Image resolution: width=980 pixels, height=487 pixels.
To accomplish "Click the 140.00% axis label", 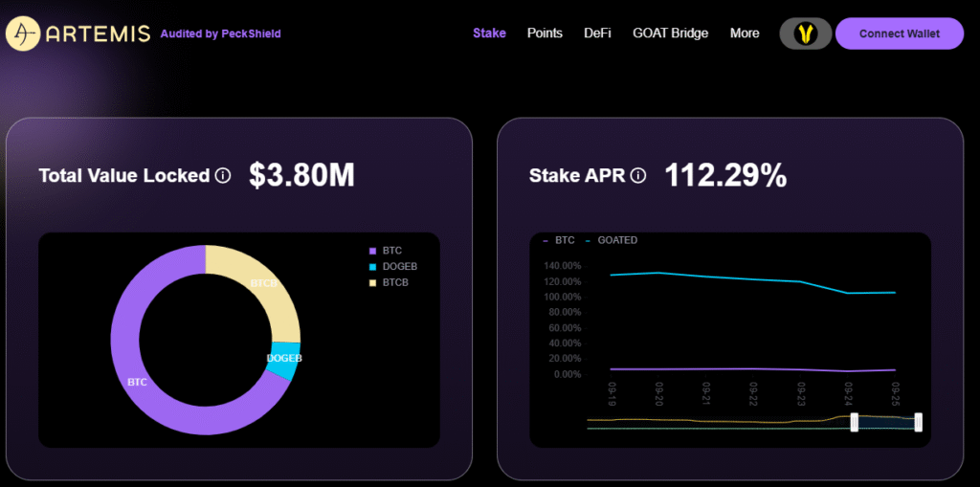I will click(563, 266).
